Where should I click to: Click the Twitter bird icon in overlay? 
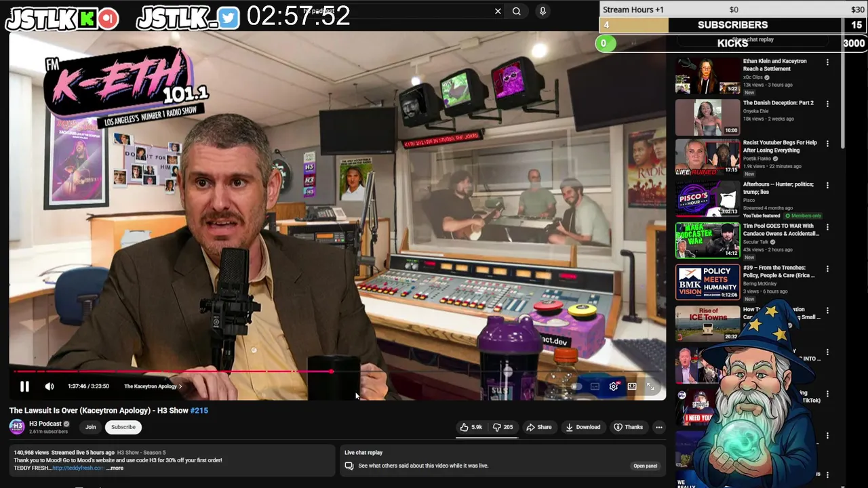pos(229,18)
